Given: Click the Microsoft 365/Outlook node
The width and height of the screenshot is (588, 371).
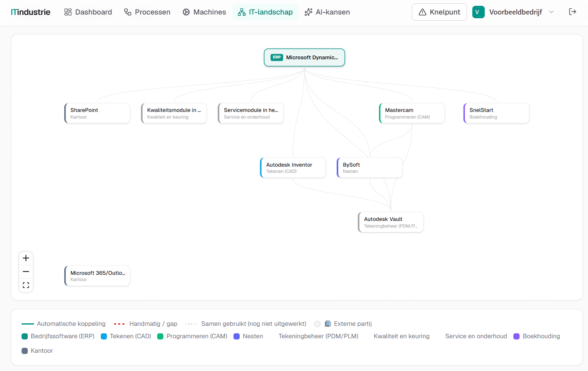Looking at the screenshot, I should tap(97, 276).
